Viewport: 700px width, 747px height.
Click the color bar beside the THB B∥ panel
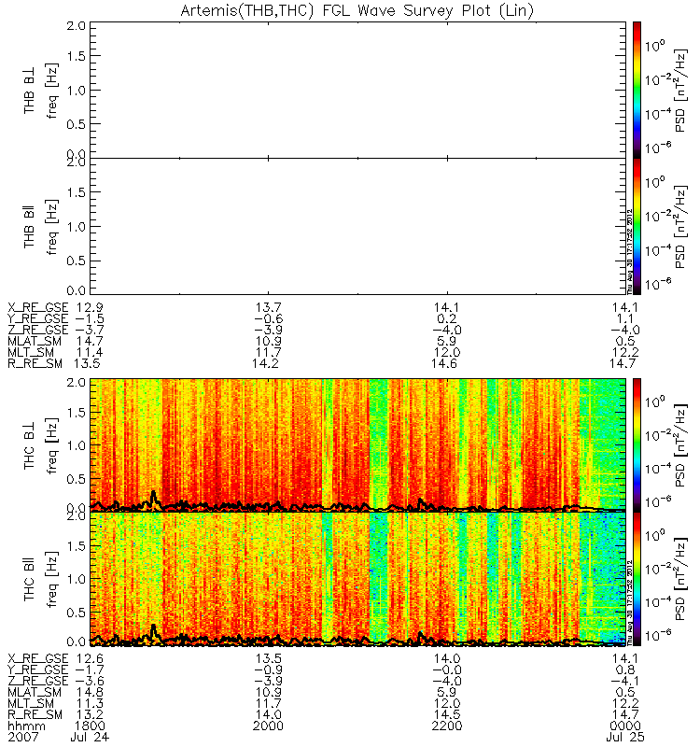point(637,226)
